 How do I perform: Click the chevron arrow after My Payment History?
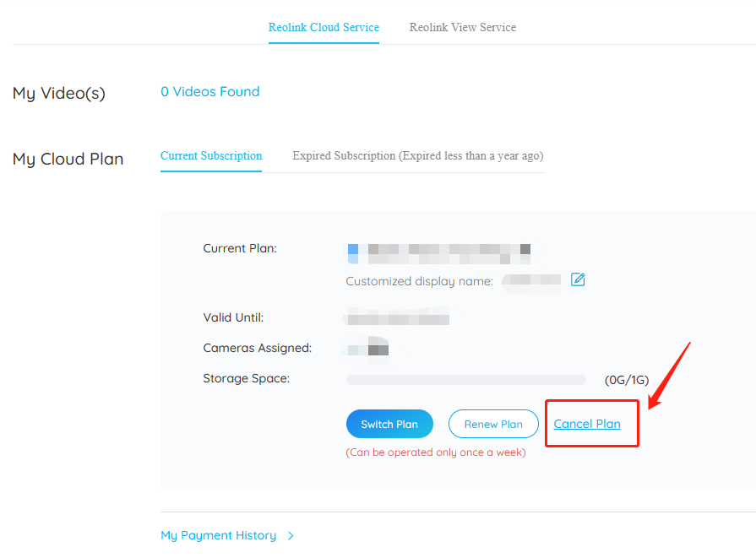click(x=291, y=536)
